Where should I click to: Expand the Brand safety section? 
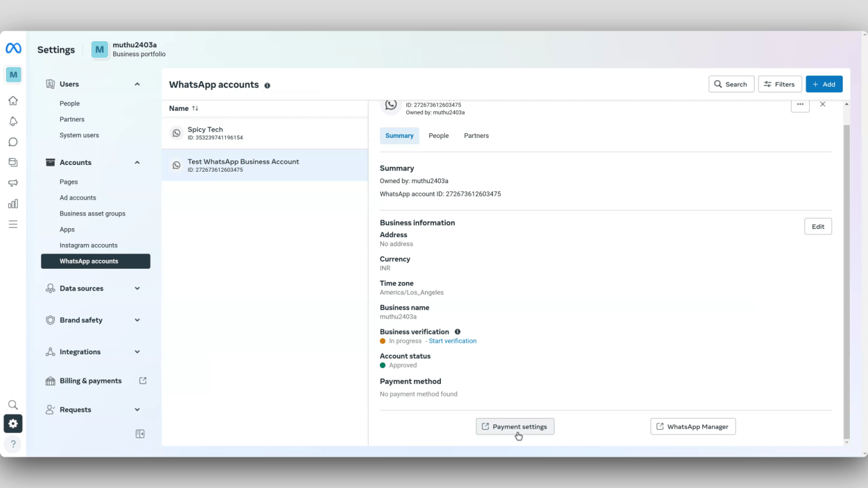click(x=137, y=320)
